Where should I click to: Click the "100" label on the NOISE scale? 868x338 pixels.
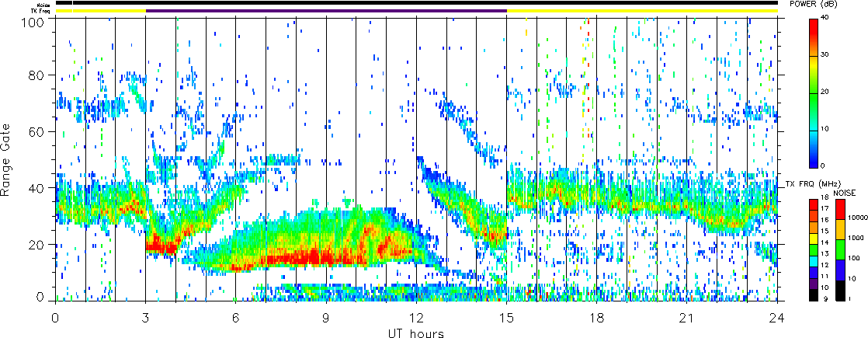[853, 258]
